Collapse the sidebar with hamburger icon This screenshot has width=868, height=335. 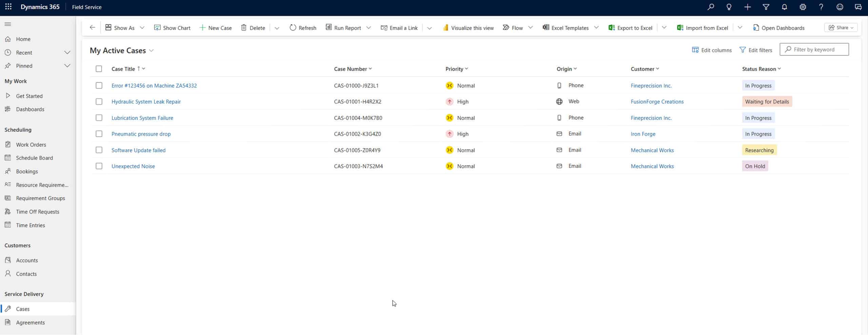click(8, 24)
